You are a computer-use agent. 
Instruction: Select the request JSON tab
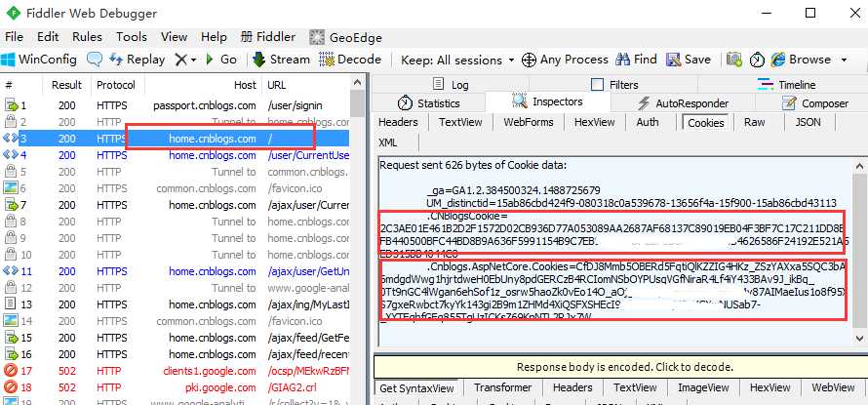pyautogui.click(x=808, y=122)
